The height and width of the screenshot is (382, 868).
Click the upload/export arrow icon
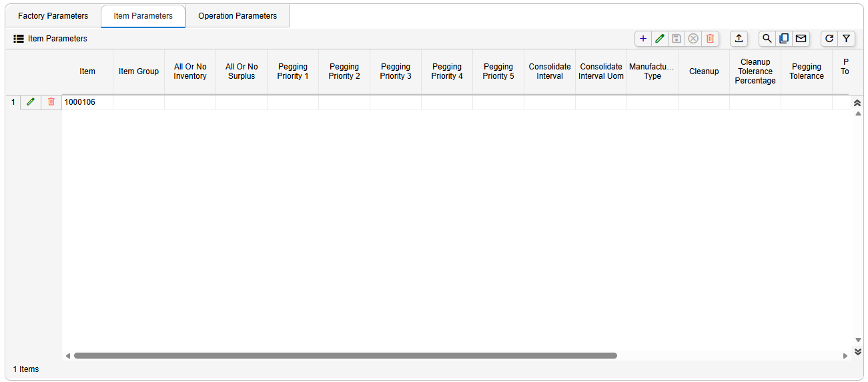coord(739,39)
